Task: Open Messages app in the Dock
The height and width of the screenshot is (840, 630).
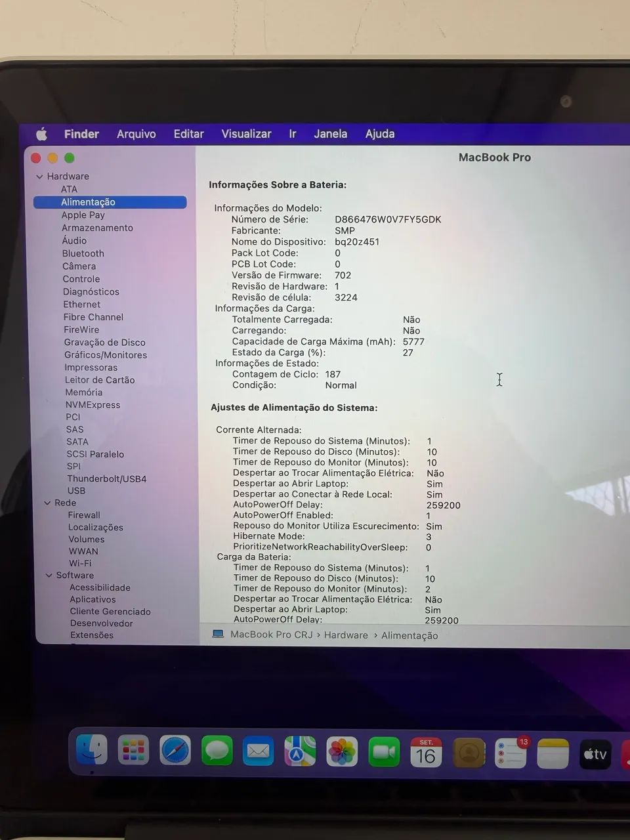Action: [x=217, y=751]
